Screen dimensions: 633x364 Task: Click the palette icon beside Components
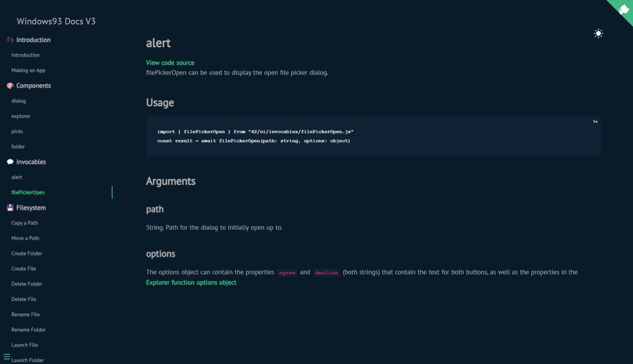(10, 86)
